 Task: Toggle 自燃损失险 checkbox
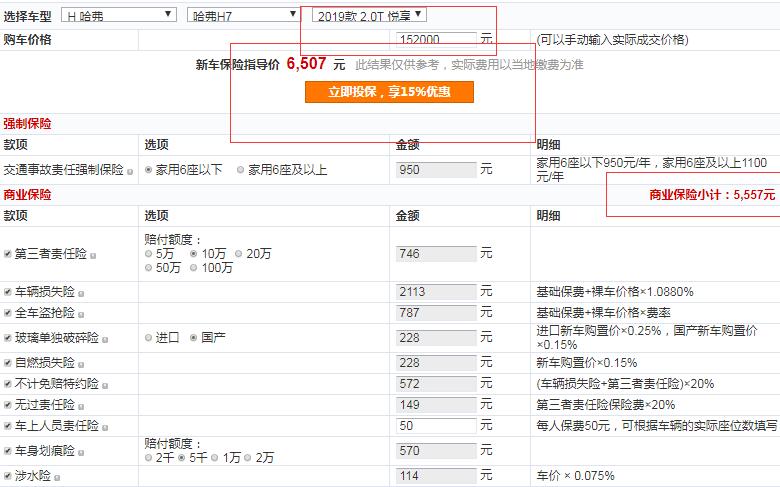(x=7, y=363)
